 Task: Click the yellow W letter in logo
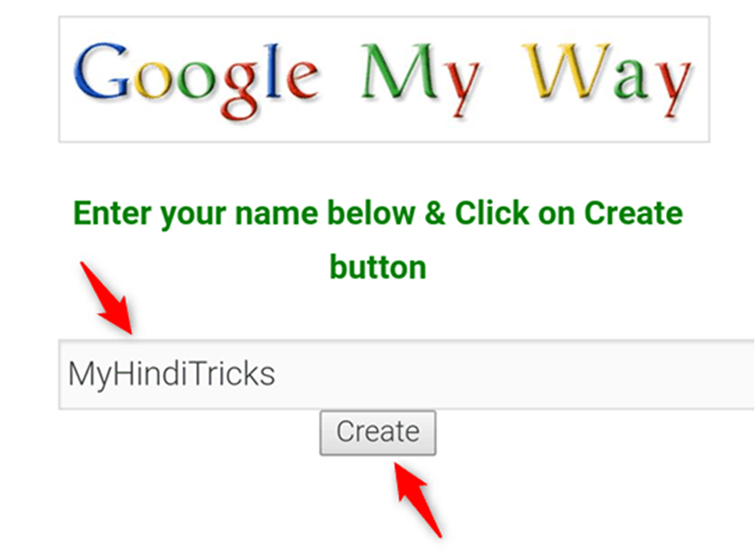pyautogui.click(x=567, y=70)
